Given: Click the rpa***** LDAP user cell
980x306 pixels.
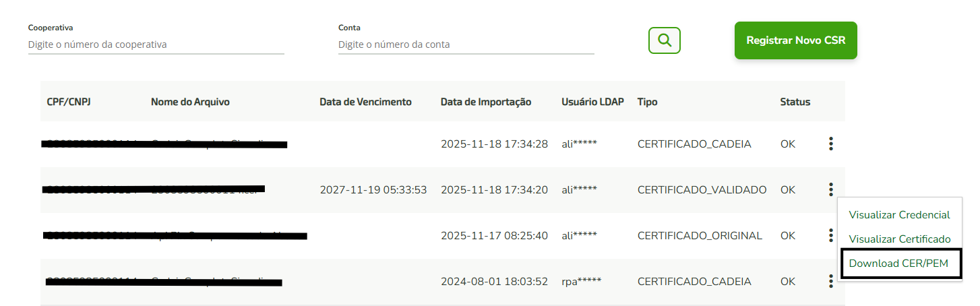Looking at the screenshot, I should point(582,282).
